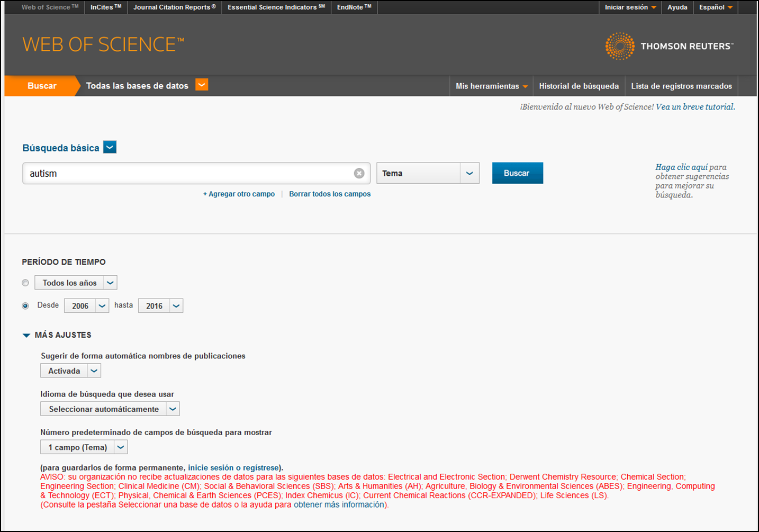The image size is (759, 532).
Task: Click Ayuda in the top bar
Action: (x=677, y=7)
